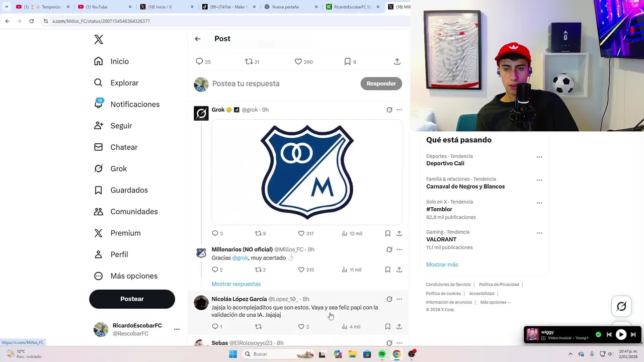Repost Grok's reply with 9 reposts
644x362 pixels.
(x=258, y=233)
